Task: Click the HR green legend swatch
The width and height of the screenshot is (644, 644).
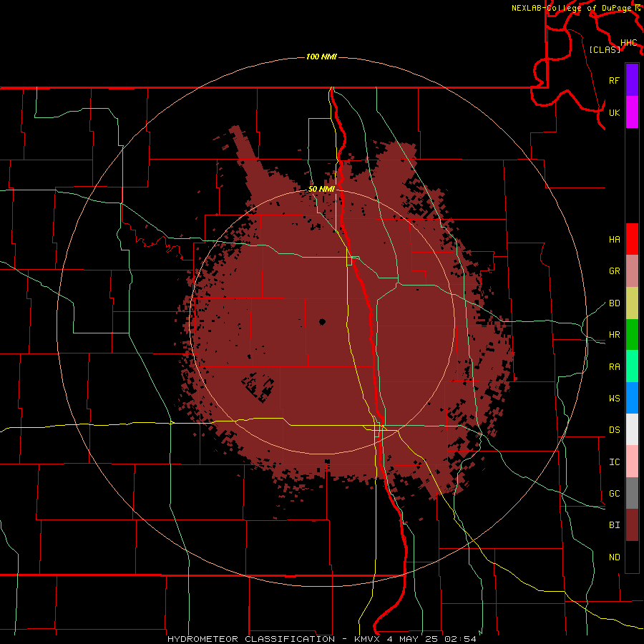Action: pyautogui.click(x=632, y=335)
